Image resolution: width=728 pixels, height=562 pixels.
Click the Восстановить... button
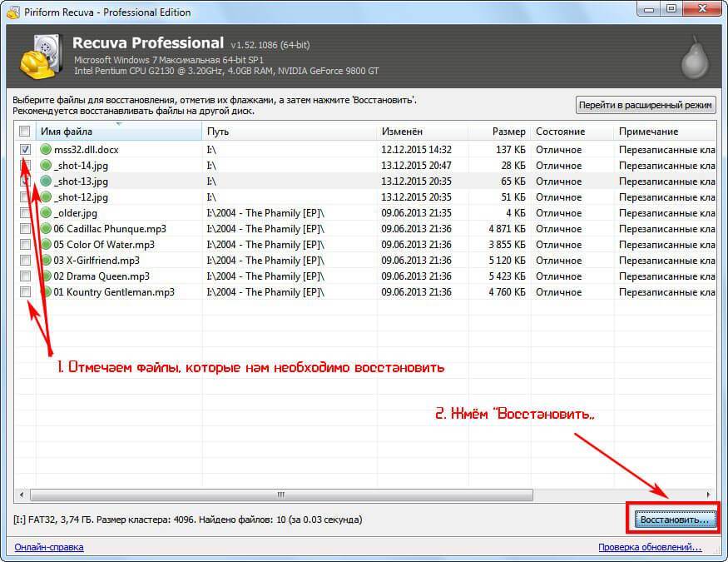tap(674, 520)
